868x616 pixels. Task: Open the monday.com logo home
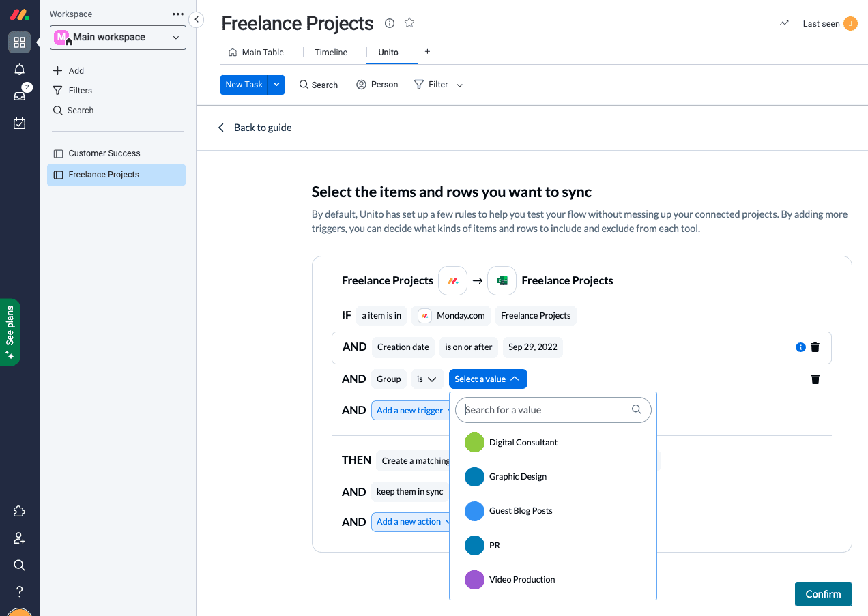click(19, 14)
